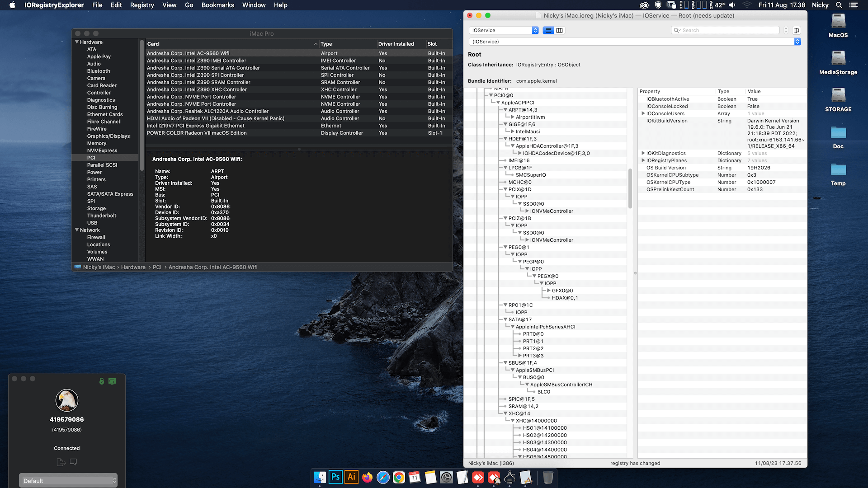Collapse the XHC@14 tree node
The height and width of the screenshot is (488, 868).
(505, 413)
